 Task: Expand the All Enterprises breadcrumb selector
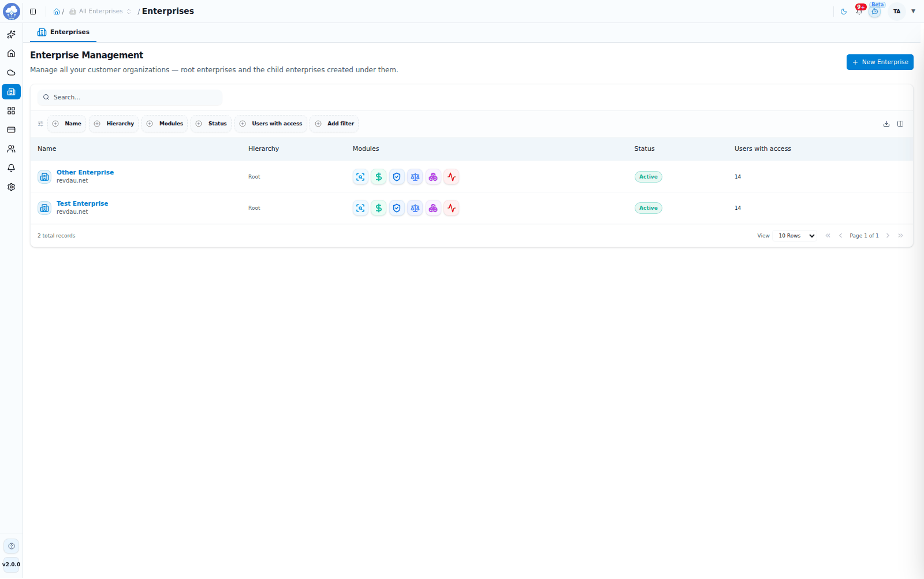pos(100,12)
